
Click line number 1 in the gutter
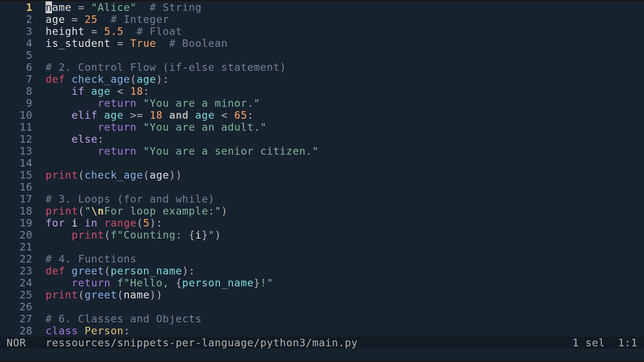(29, 7)
